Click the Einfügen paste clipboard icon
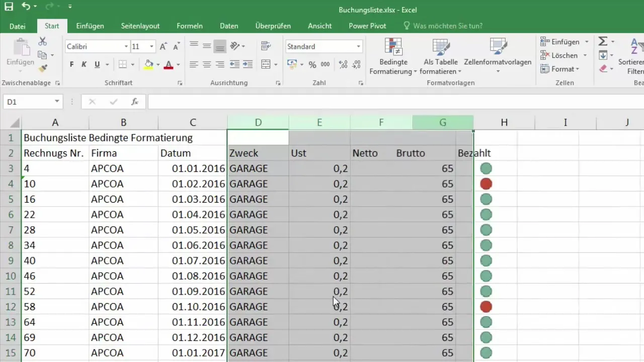644x362 pixels. (x=21, y=47)
